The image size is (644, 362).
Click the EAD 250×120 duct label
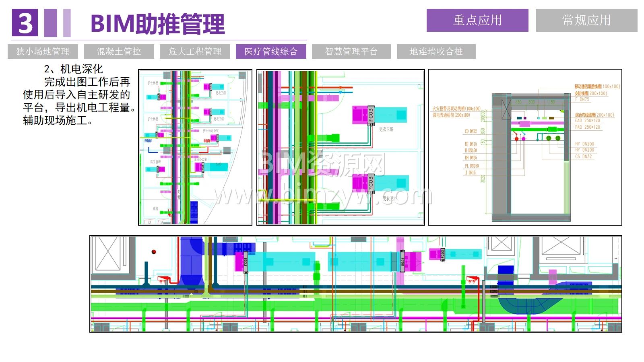pos(587,121)
